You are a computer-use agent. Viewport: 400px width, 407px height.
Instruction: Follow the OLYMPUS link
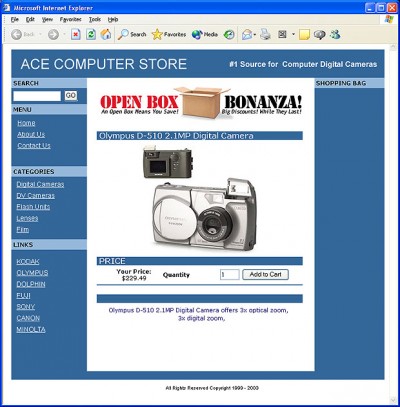(x=32, y=273)
